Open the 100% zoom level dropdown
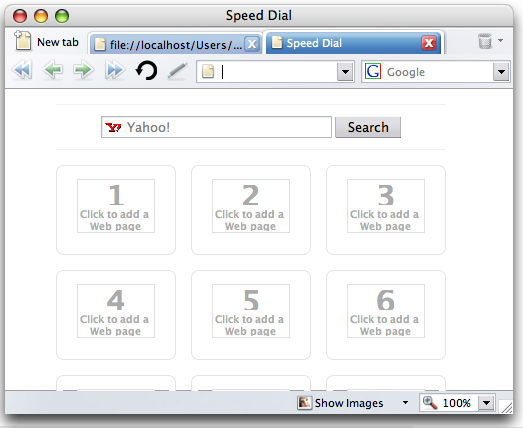 [x=486, y=403]
